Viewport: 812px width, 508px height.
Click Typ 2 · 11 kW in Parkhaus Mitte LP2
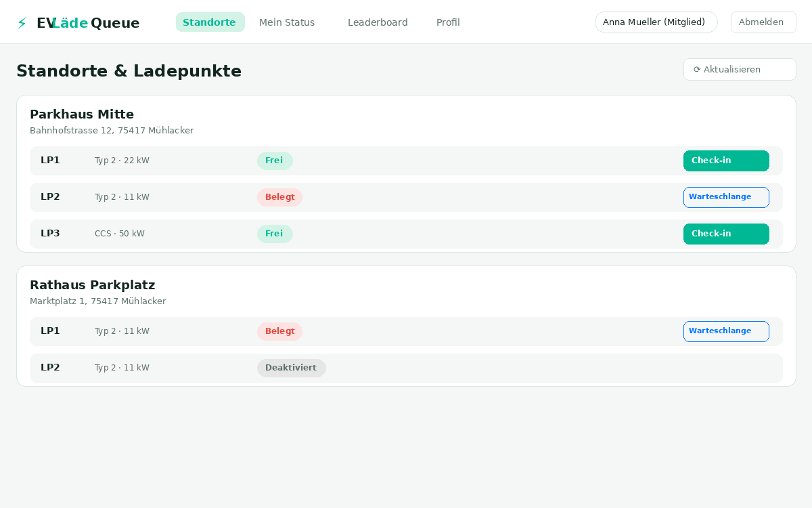click(122, 197)
